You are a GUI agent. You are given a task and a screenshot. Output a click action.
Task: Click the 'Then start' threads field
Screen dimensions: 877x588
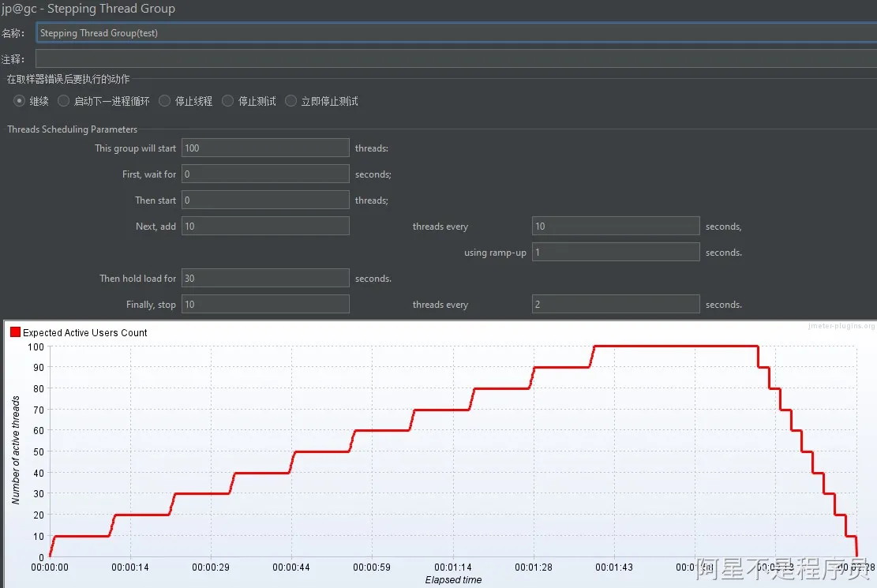click(x=265, y=200)
